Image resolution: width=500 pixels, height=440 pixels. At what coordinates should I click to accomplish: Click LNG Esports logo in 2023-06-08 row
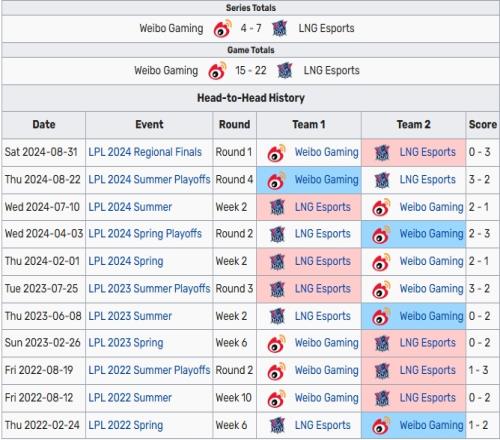(277, 316)
